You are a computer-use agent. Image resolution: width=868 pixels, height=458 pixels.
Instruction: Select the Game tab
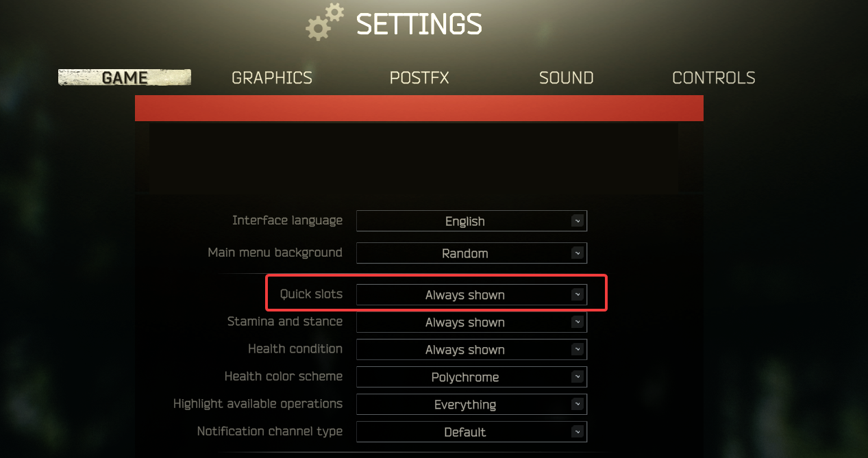coord(125,77)
